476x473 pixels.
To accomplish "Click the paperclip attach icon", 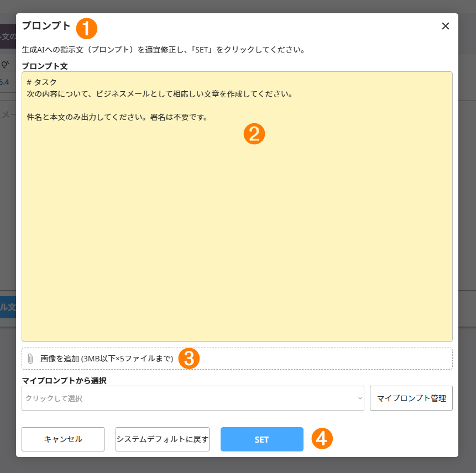I will [30, 359].
